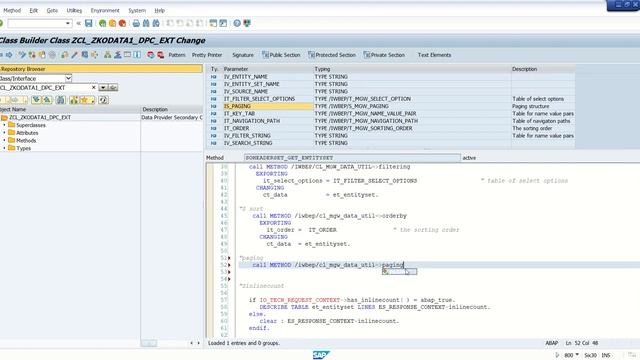Click the Typing column header
The image size is (640, 360).
point(412,69)
